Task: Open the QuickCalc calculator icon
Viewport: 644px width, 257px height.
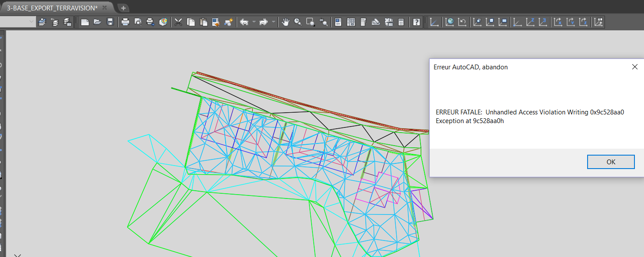Action: pyautogui.click(x=401, y=22)
